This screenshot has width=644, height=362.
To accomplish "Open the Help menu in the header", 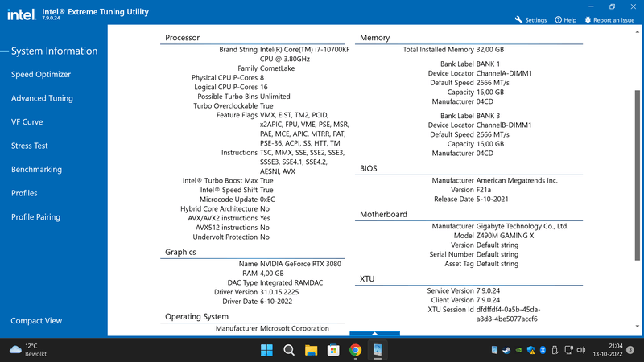I will pos(566,19).
